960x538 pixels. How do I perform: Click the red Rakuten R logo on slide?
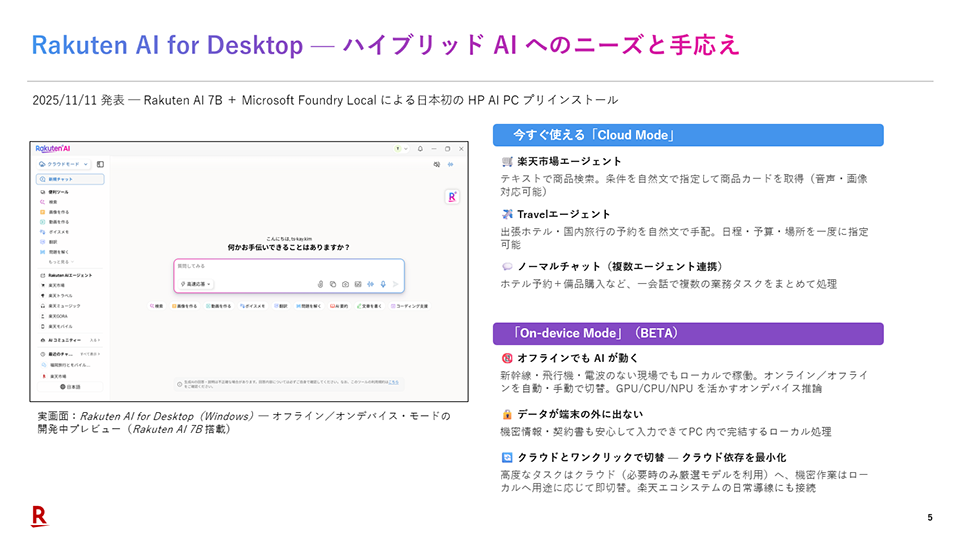point(39,516)
